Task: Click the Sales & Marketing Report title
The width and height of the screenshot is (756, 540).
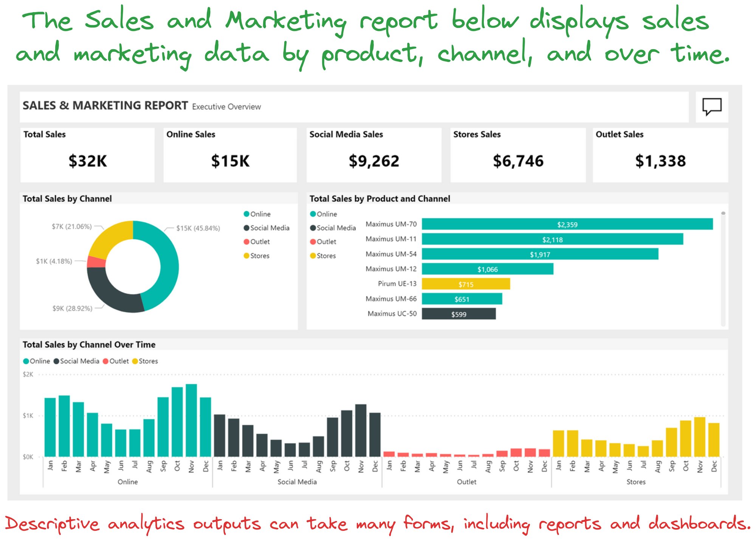Action: [105, 106]
